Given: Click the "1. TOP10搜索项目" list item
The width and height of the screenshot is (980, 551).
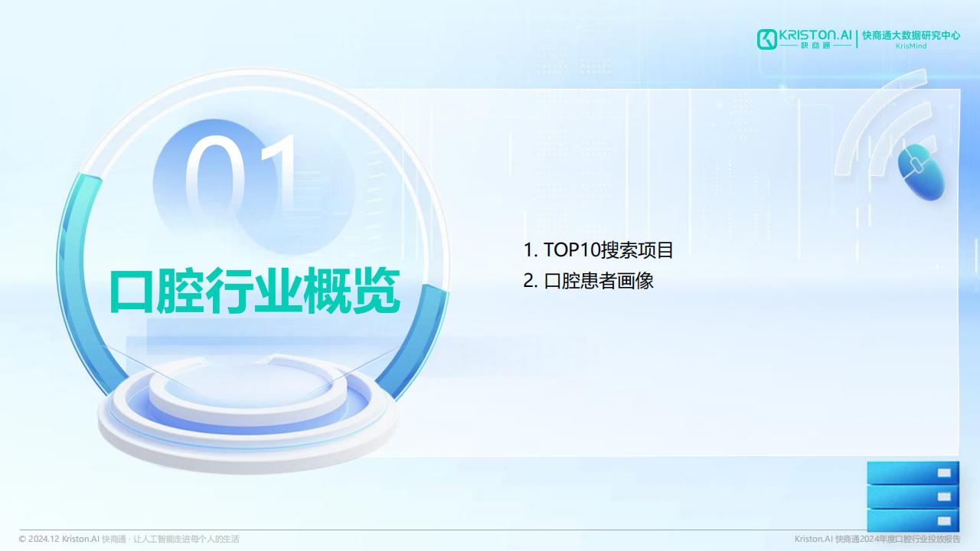Looking at the screenshot, I should point(598,249).
